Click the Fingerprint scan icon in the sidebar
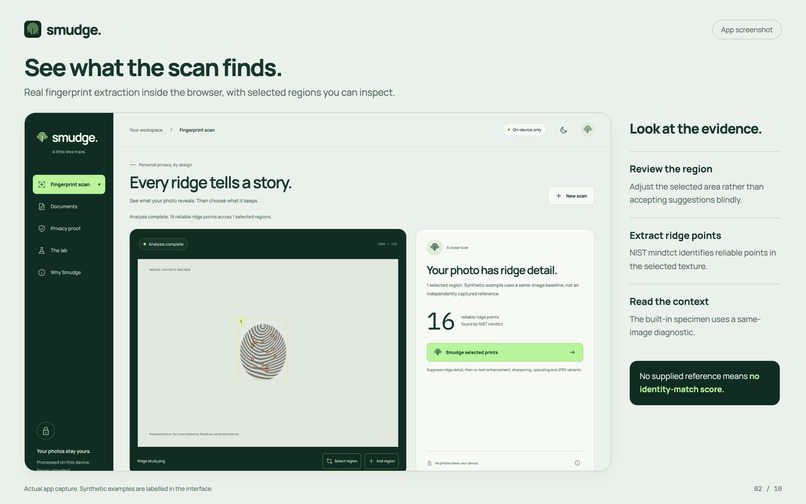 (42, 184)
